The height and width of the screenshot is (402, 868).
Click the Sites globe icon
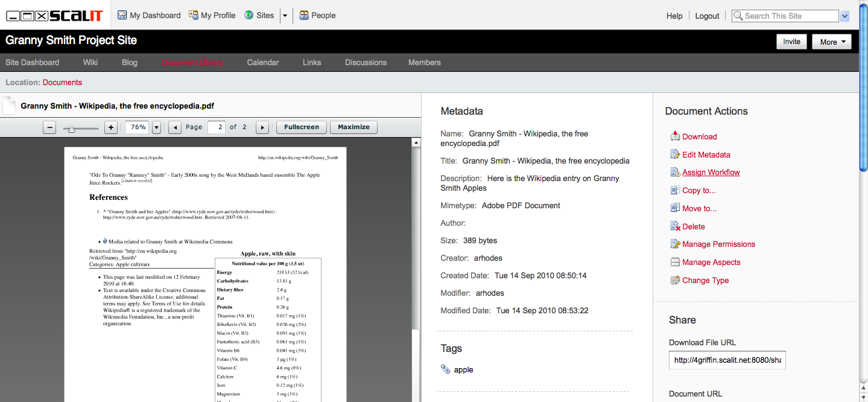(x=249, y=15)
